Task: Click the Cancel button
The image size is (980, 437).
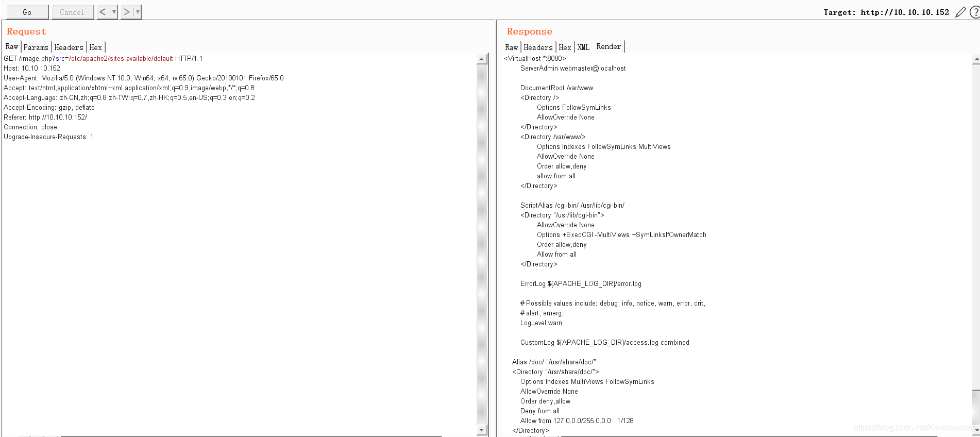Action: pos(72,12)
